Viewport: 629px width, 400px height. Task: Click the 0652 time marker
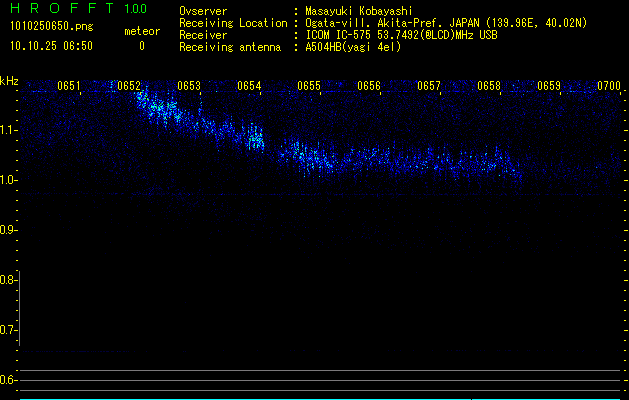(x=129, y=86)
